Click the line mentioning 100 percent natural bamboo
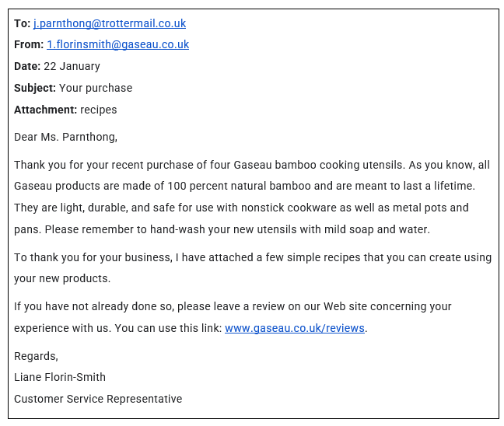This screenshot has width=504, height=426. 244,187
